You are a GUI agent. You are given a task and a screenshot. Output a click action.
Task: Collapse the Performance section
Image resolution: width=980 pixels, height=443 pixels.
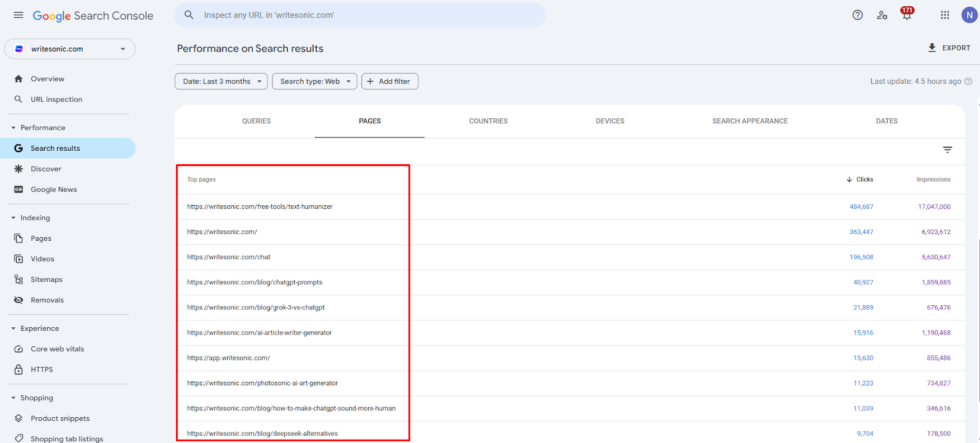(13, 128)
